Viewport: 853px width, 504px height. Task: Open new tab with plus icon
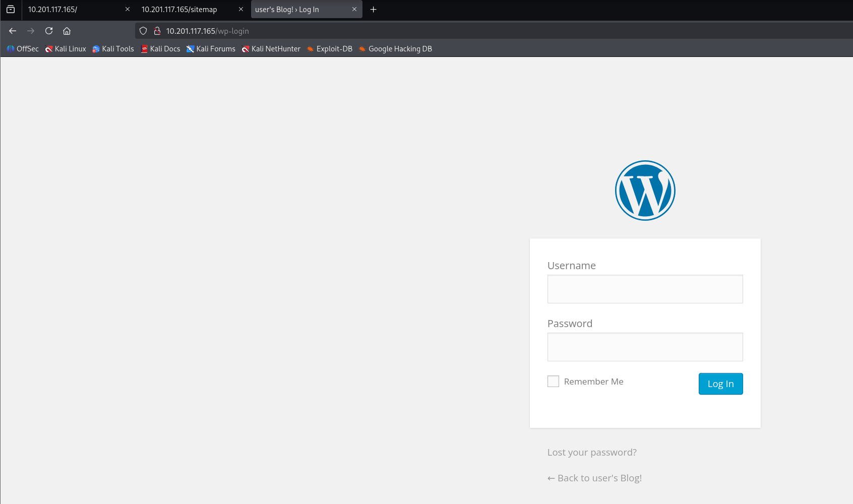coord(374,9)
